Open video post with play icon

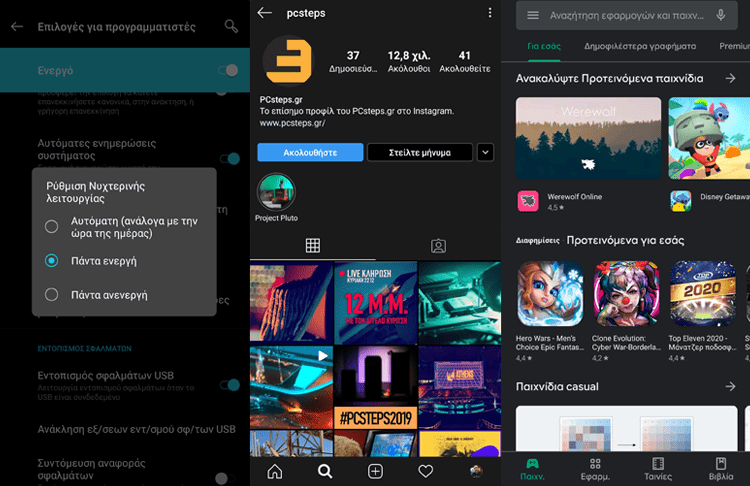tap(291, 387)
